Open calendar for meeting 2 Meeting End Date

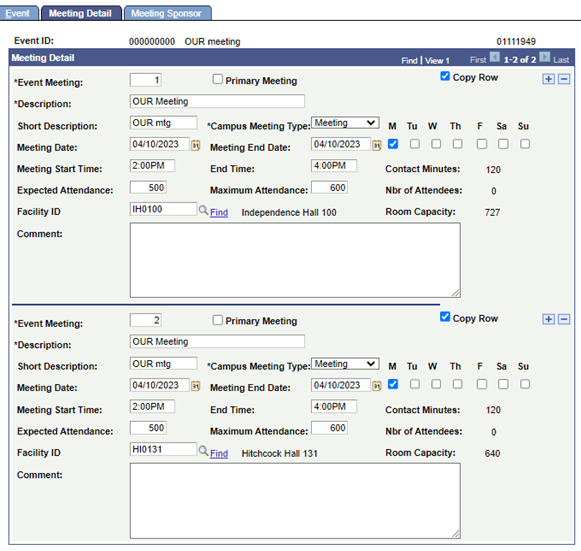point(377,386)
